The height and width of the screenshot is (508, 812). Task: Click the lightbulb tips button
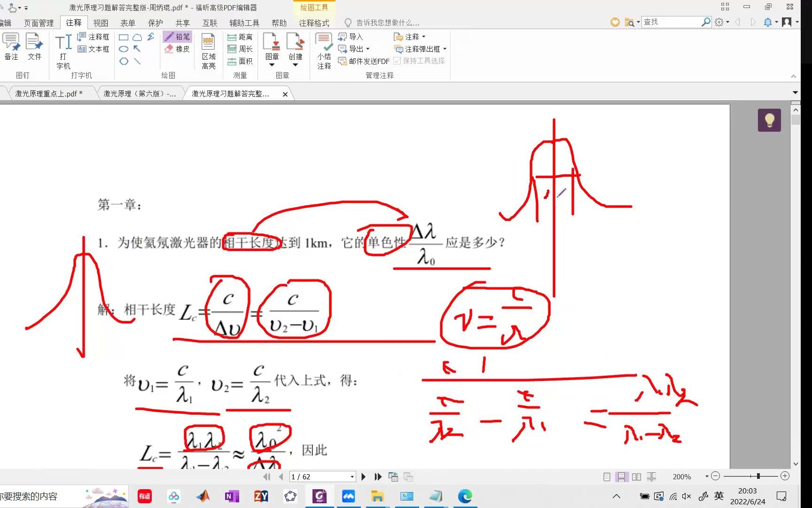point(769,120)
